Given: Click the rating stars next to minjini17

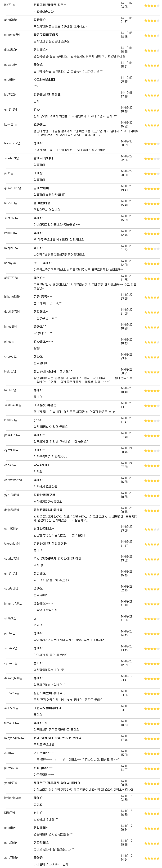Looking at the screenshot, I should click(152, 249).
